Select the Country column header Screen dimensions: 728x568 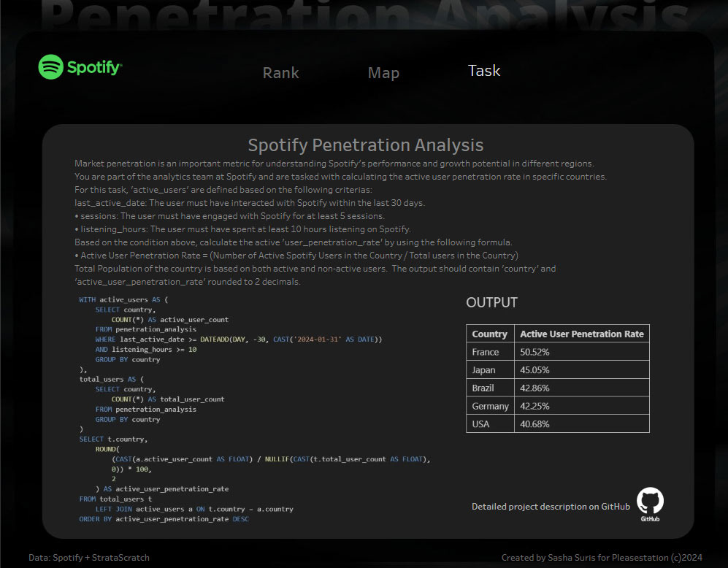coord(490,334)
